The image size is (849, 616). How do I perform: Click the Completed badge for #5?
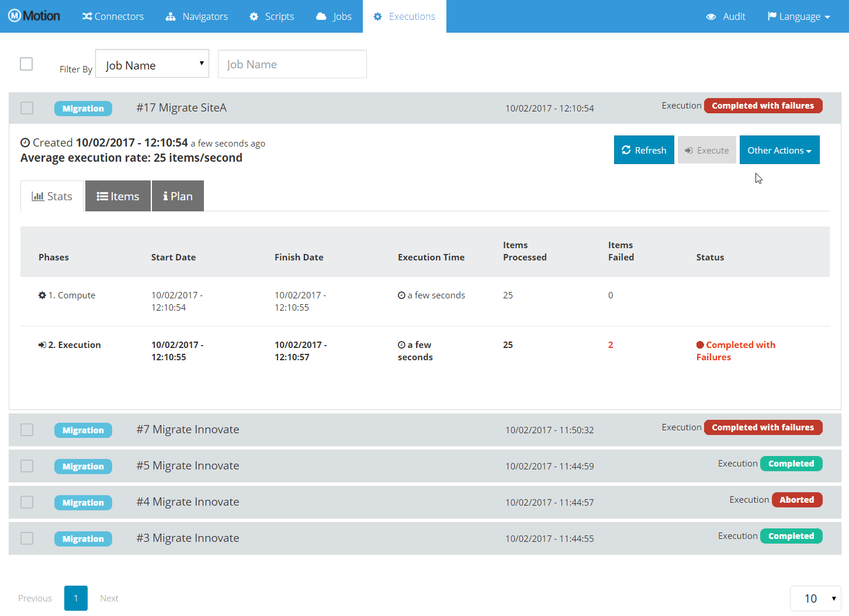click(791, 464)
